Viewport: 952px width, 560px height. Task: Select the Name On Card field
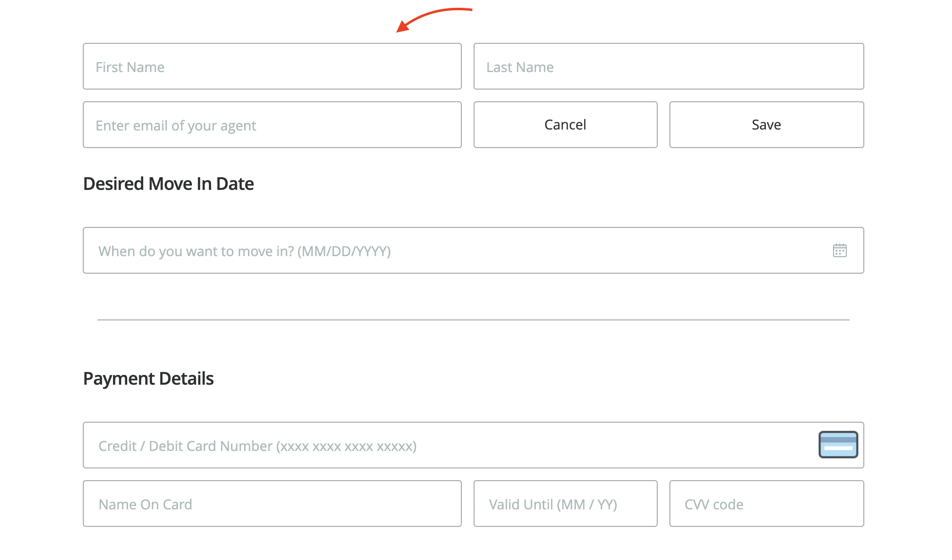[272, 504]
